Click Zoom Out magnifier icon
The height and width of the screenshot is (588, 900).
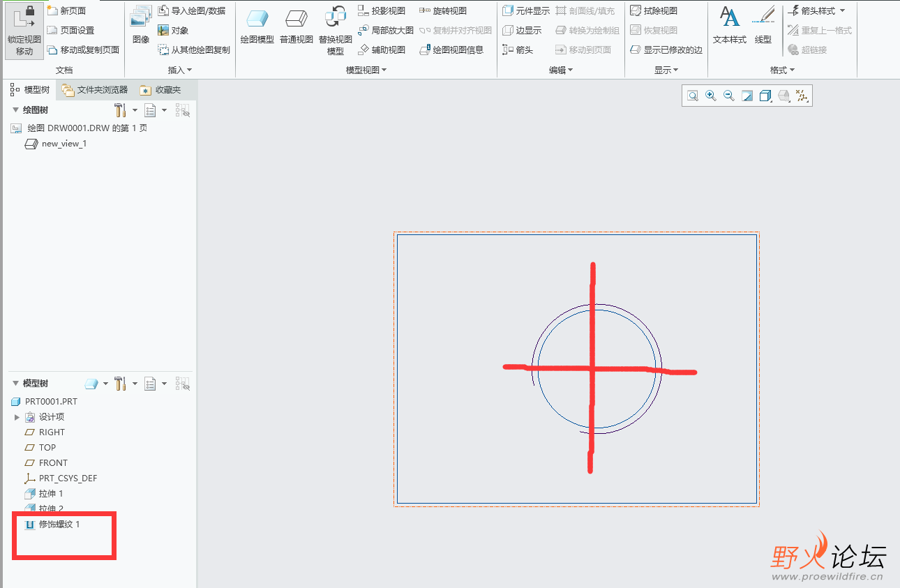[729, 96]
